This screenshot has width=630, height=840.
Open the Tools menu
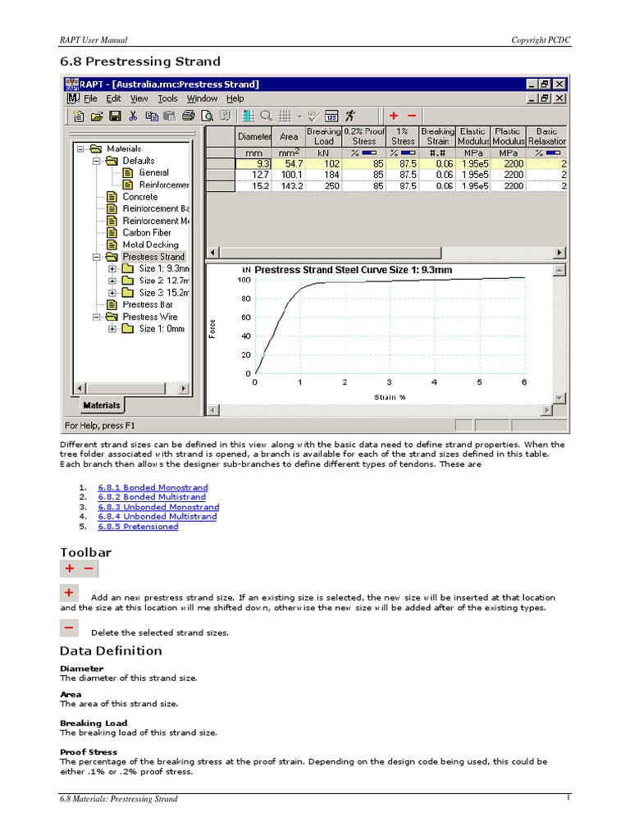pyautogui.click(x=167, y=98)
